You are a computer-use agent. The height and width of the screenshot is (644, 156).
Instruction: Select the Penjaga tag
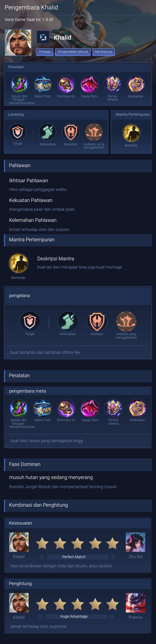pyautogui.click(x=45, y=52)
